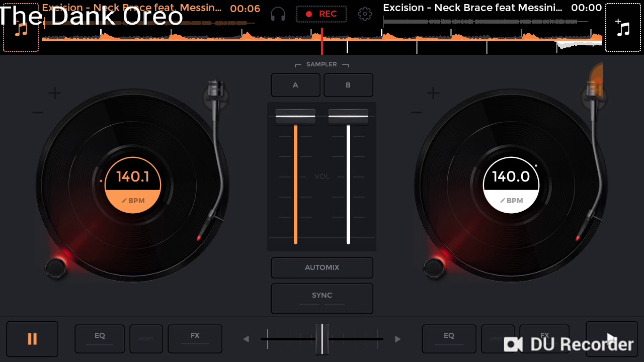This screenshot has width=644, height=362.
Task: Open right deck EQ panel
Action: 449,339
